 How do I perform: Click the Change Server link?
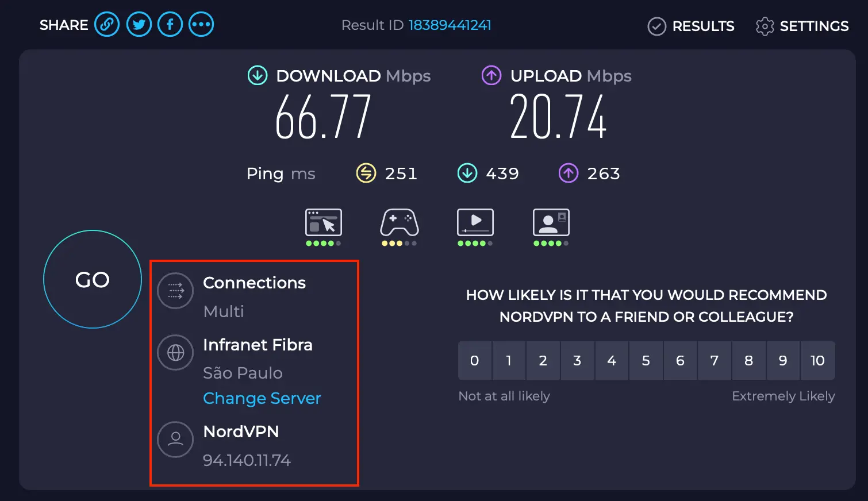(x=262, y=398)
